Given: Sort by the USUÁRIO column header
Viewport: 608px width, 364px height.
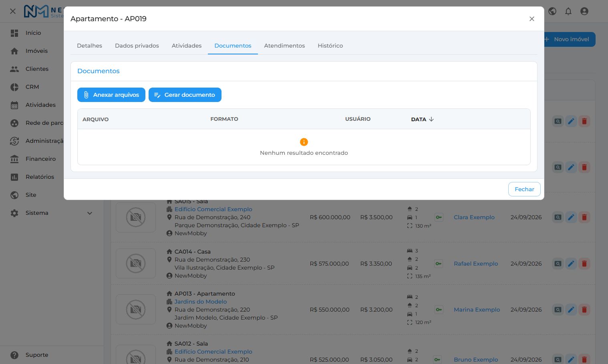Looking at the screenshot, I should point(358,119).
